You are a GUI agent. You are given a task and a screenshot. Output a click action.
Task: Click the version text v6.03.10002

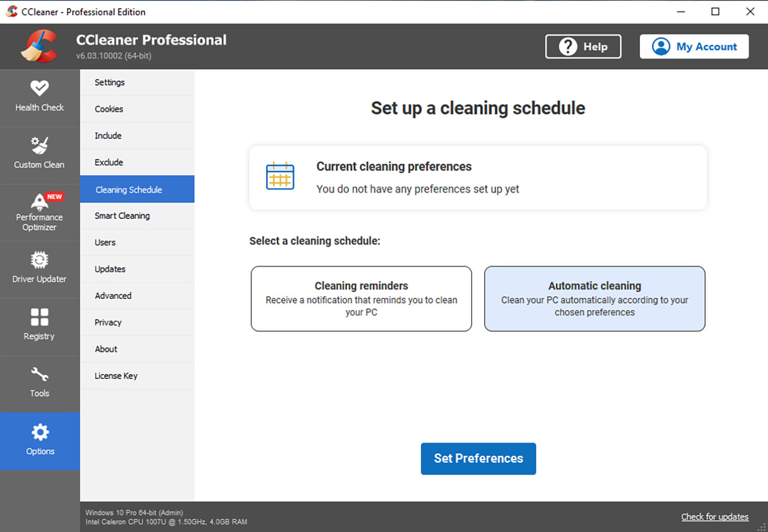point(114,56)
